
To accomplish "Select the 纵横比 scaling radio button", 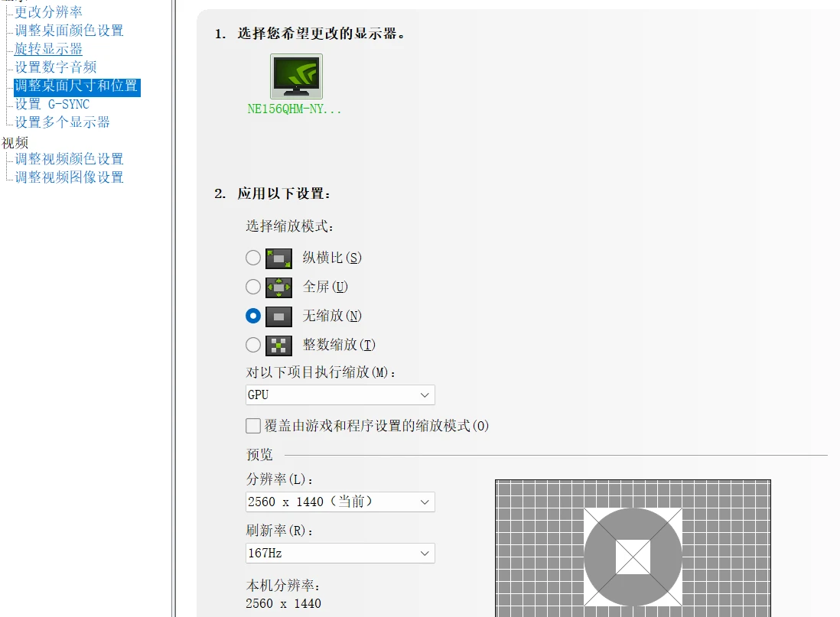I will (252, 258).
